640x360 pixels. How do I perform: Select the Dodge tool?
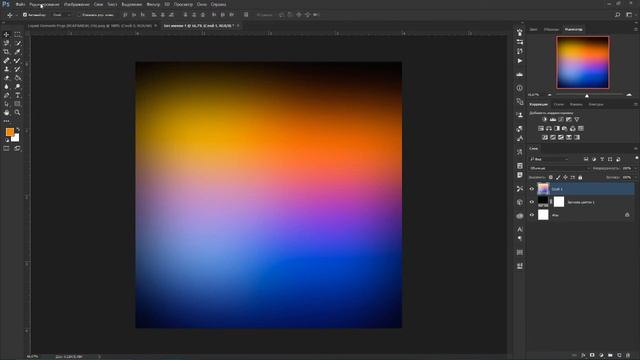coord(18,87)
